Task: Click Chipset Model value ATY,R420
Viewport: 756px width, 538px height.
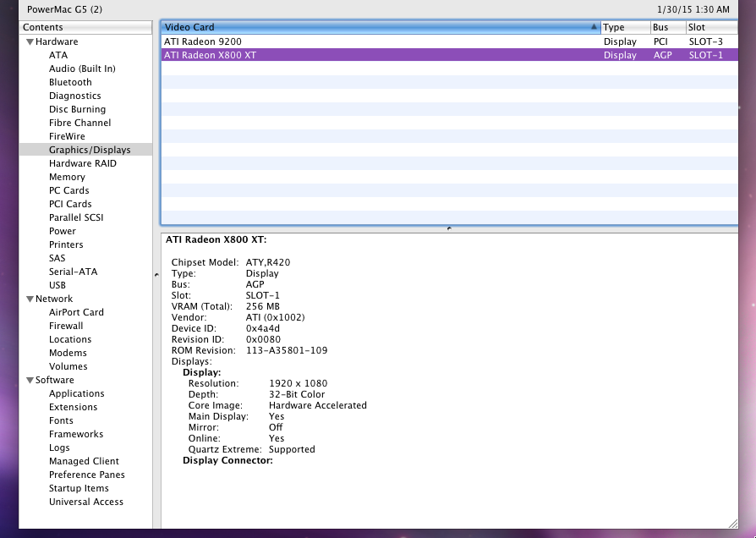Action: point(268,262)
